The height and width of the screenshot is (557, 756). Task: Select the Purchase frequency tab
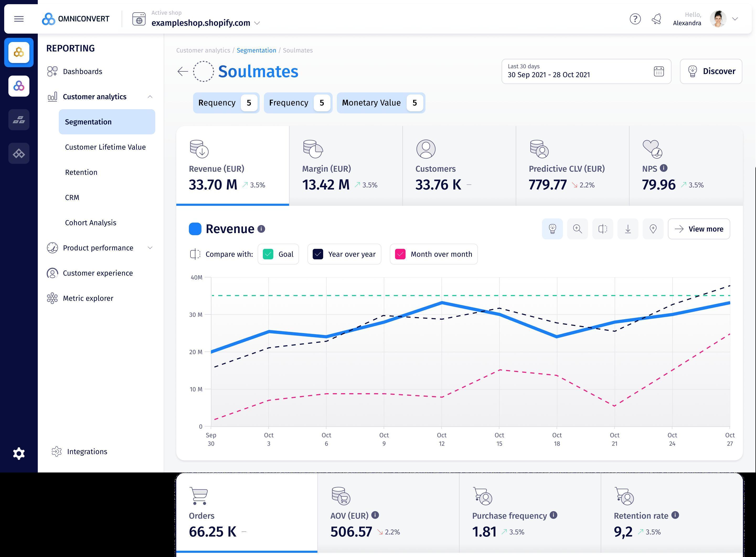[530, 512]
